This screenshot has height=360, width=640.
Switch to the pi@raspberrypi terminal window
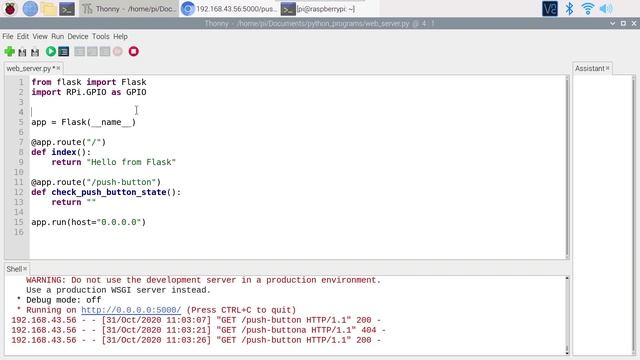[x=329, y=9]
